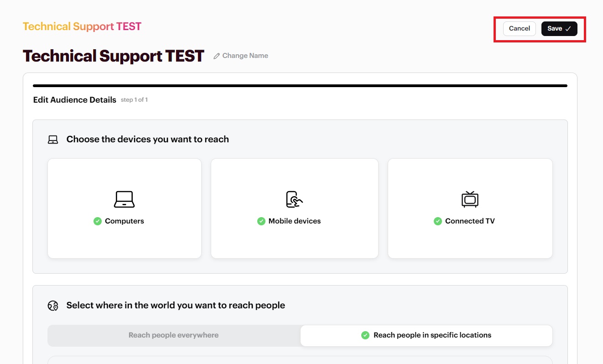
Task: Click the laptop icon beside Choose the devices heading
Action: (53, 140)
